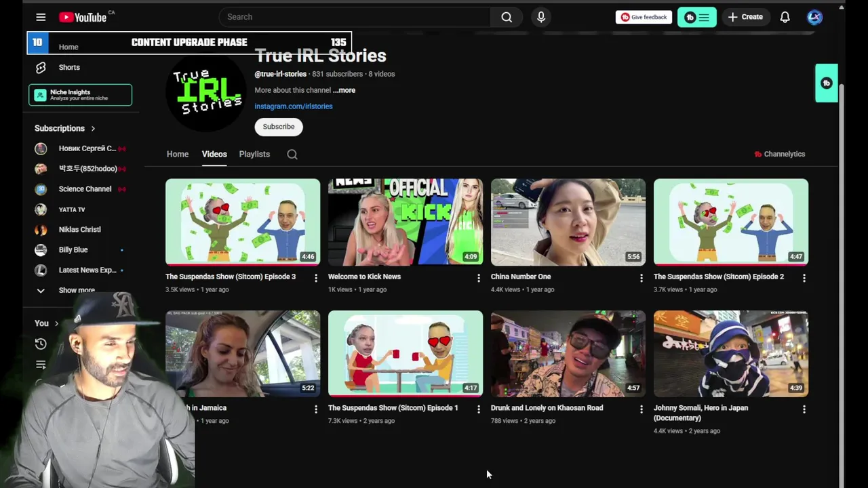Click the search magnifier button
This screenshot has width=868, height=488.
coord(507,17)
